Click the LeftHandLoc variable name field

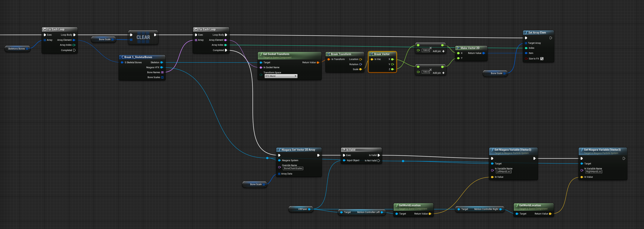click(x=503, y=172)
